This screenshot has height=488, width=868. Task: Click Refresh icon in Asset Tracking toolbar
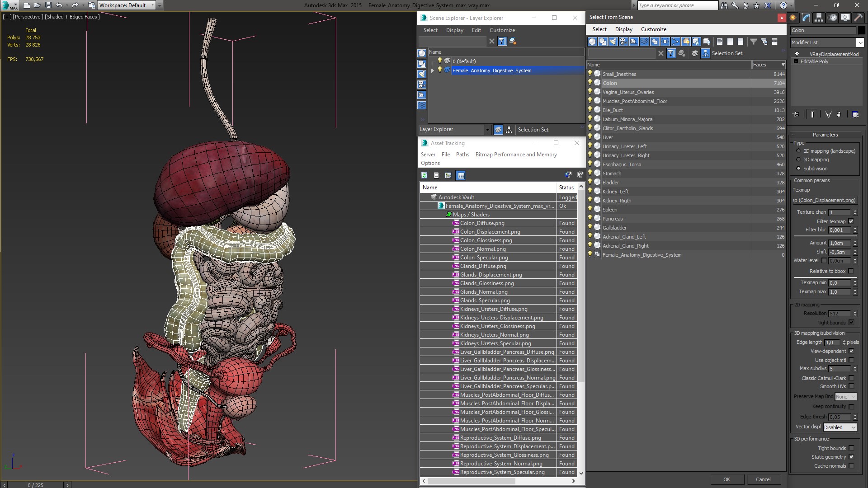424,175
